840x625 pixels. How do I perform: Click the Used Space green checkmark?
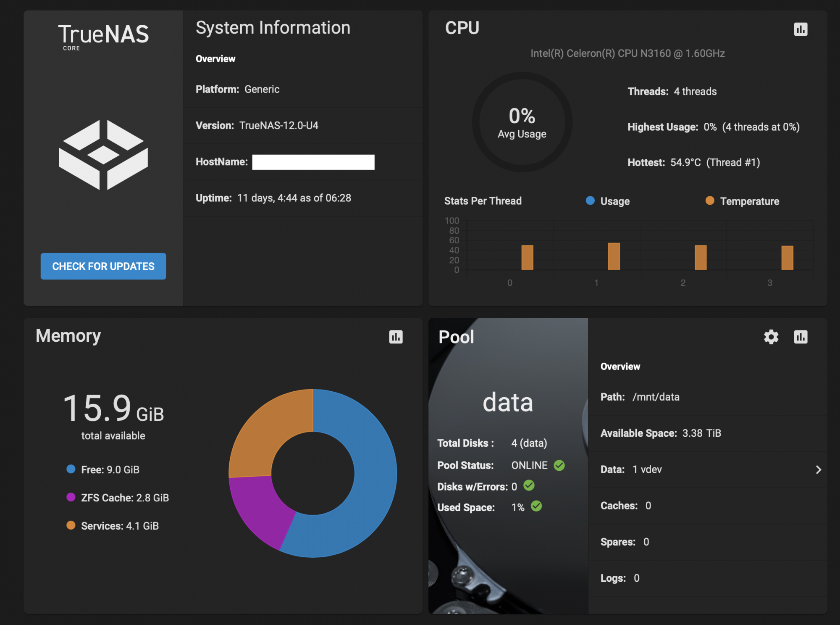[x=536, y=506]
